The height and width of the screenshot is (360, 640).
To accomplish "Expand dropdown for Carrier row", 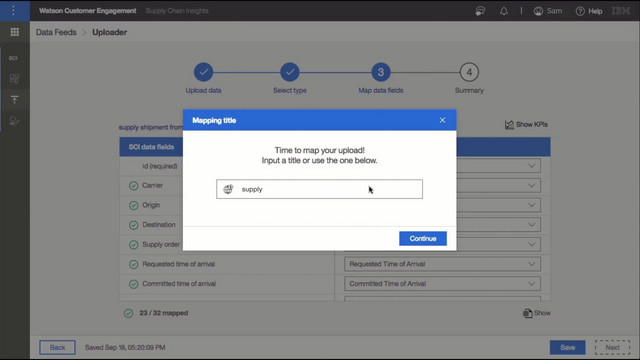I will (531, 185).
